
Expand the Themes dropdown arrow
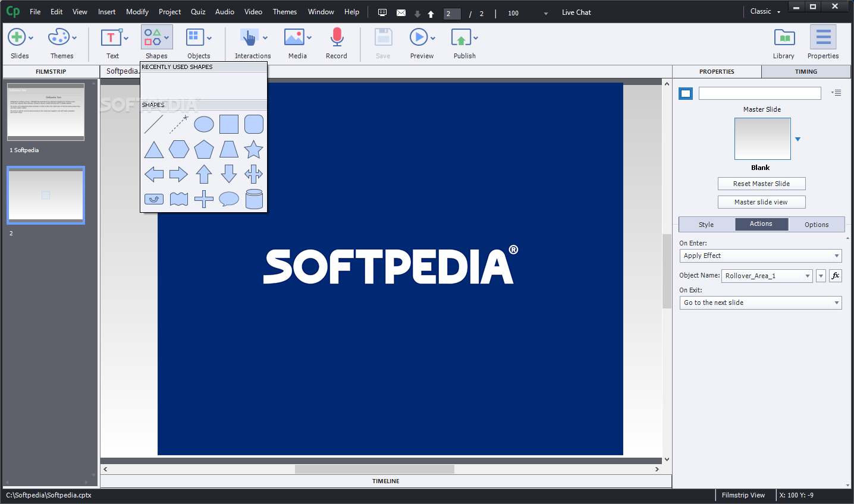[x=74, y=38]
